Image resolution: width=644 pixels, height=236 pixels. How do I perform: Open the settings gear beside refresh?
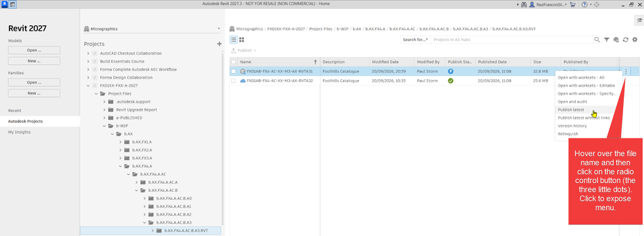click(x=635, y=40)
